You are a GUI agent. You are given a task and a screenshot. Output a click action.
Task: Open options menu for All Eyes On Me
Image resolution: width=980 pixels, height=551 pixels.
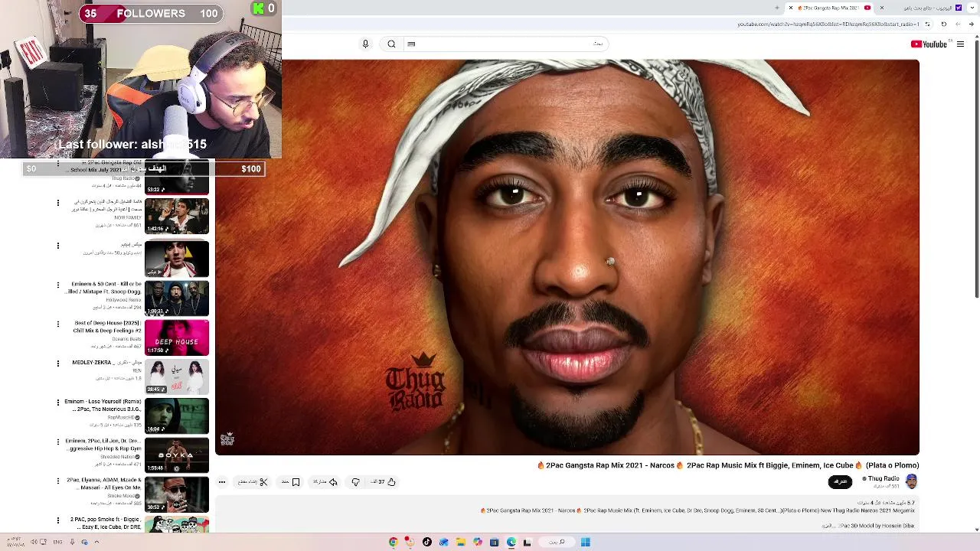click(x=57, y=481)
